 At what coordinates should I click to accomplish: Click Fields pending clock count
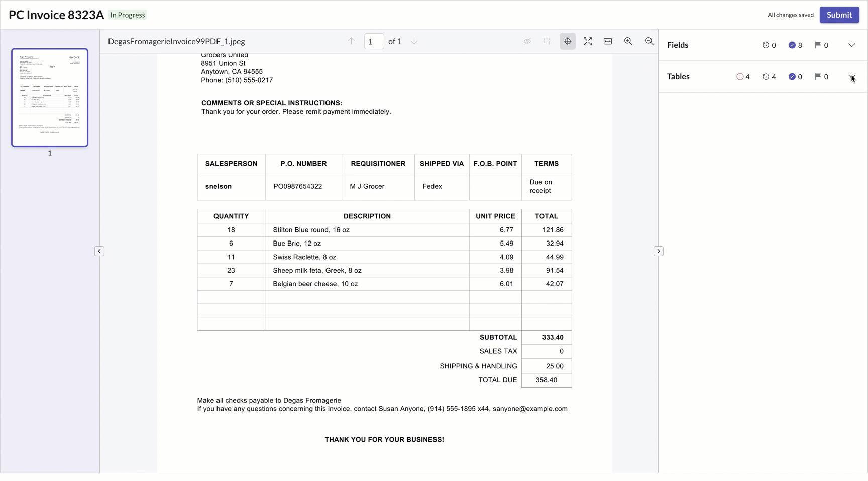(x=769, y=45)
